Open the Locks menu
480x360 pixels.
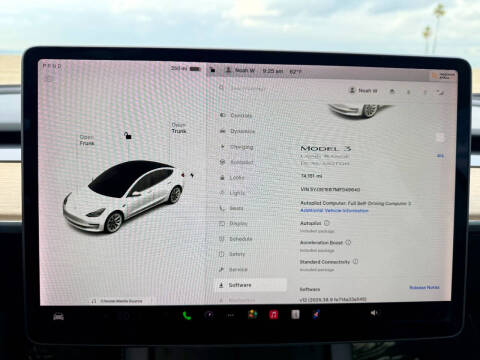pos(232,178)
